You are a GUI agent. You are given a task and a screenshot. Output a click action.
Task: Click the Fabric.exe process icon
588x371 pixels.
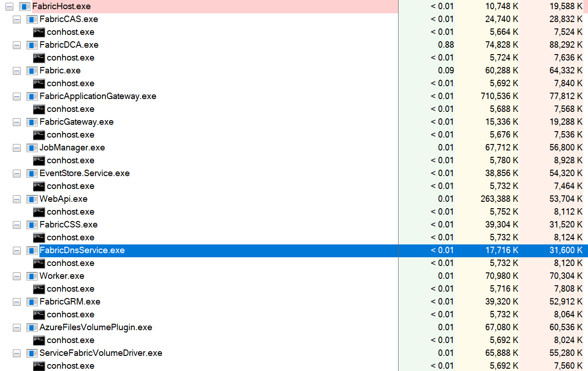point(32,71)
